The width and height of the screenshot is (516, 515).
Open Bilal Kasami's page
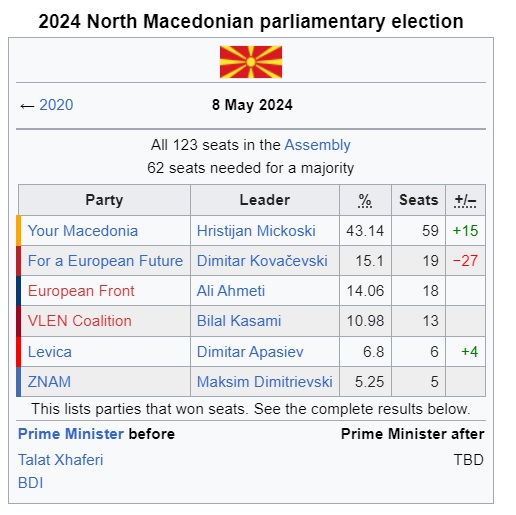(x=239, y=321)
